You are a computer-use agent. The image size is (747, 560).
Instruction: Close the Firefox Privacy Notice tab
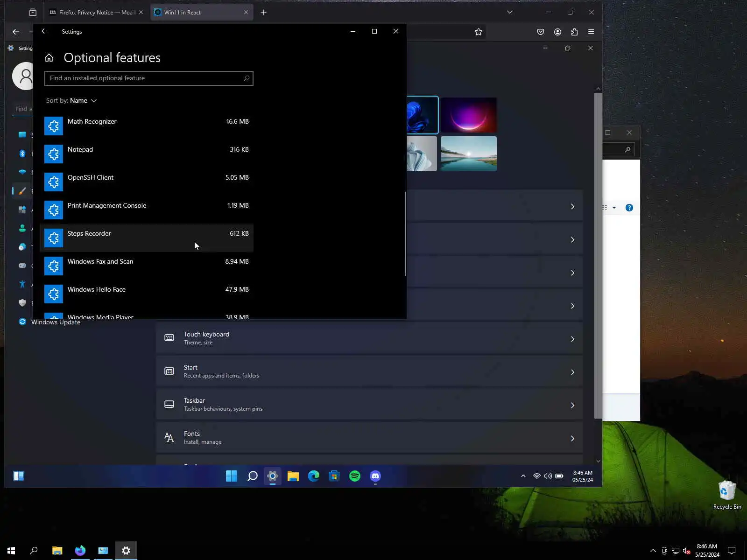click(x=141, y=13)
